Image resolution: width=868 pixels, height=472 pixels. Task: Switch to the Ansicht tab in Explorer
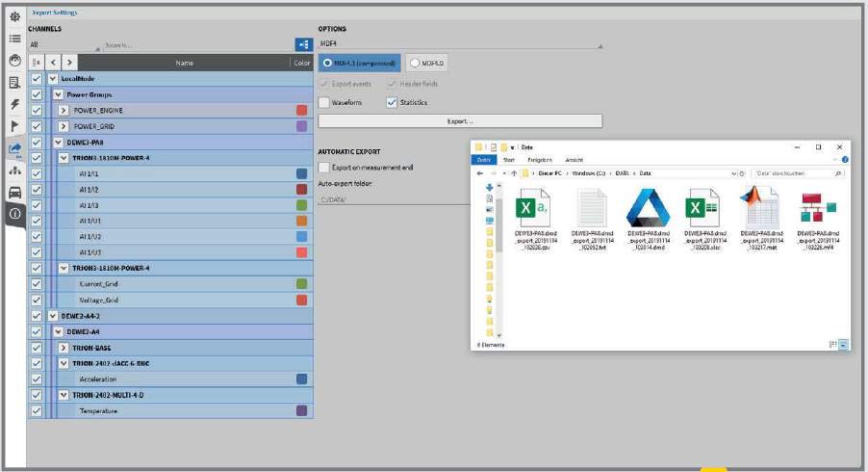coord(574,160)
